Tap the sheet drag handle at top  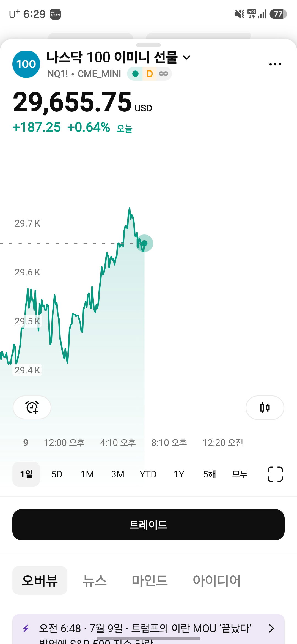coord(148,45)
